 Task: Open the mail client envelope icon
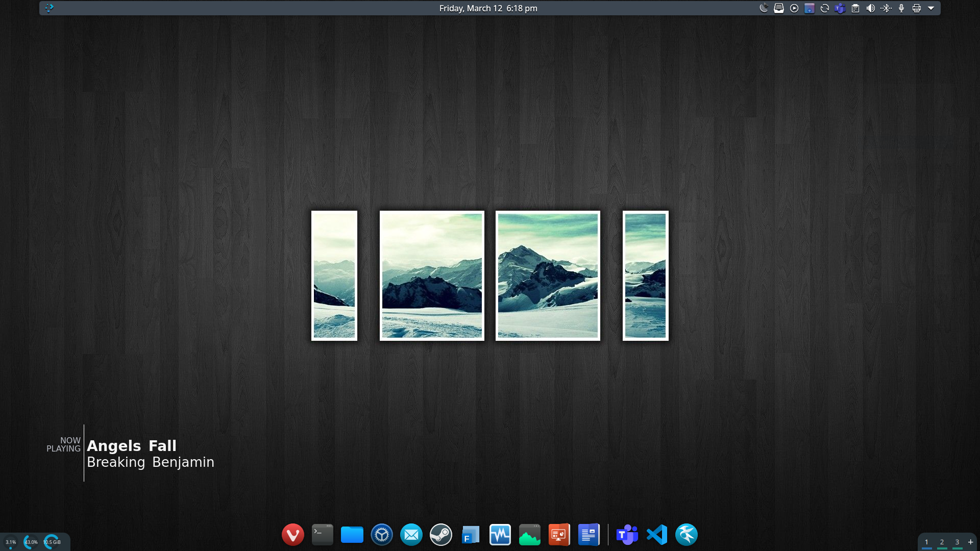pos(411,535)
